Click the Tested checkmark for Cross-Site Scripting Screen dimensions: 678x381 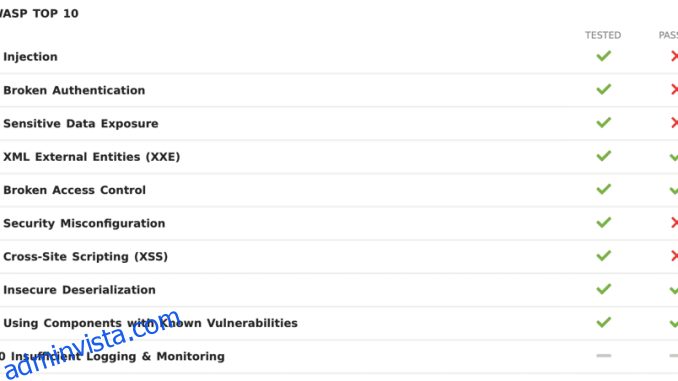pos(604,256)
